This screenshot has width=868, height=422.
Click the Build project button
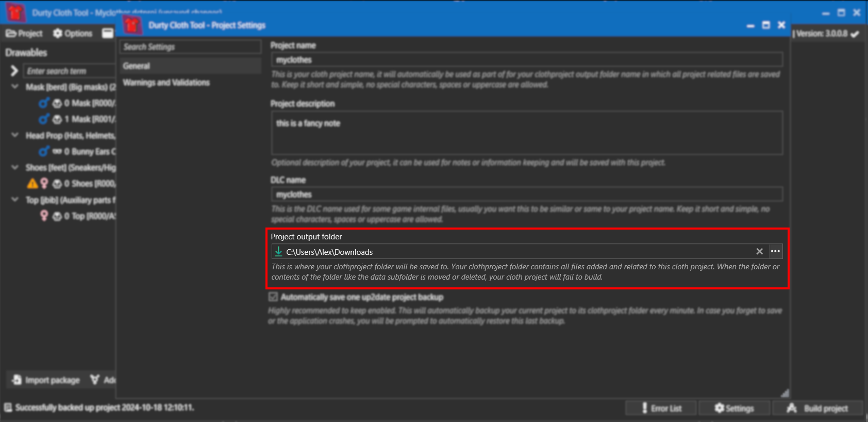(818, 408)
